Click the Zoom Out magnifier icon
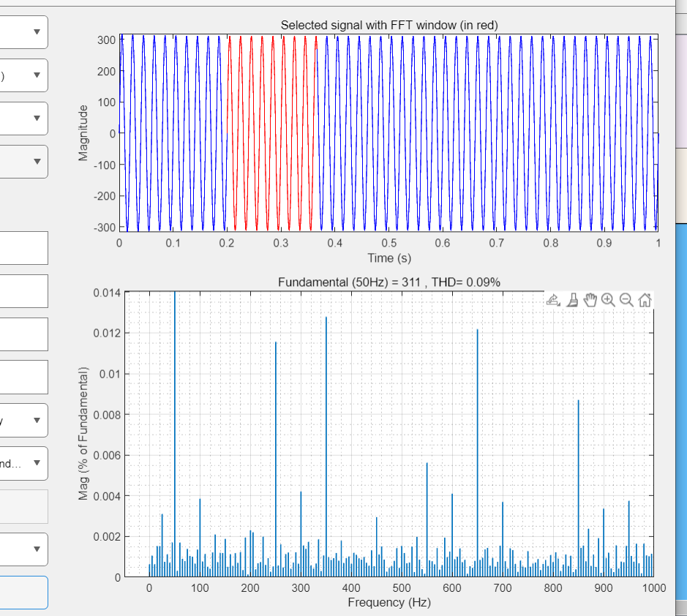The image size is (687, 616). tap(626, 299)
